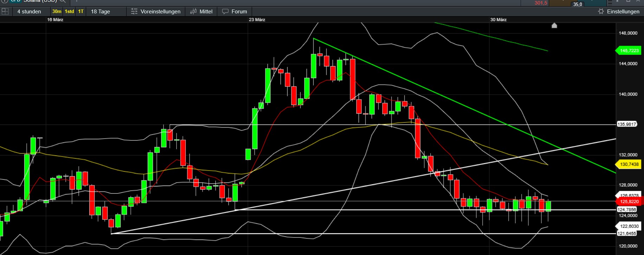
Task: Click the 126,6378 upper band price label
Action: tap(629, 195)
